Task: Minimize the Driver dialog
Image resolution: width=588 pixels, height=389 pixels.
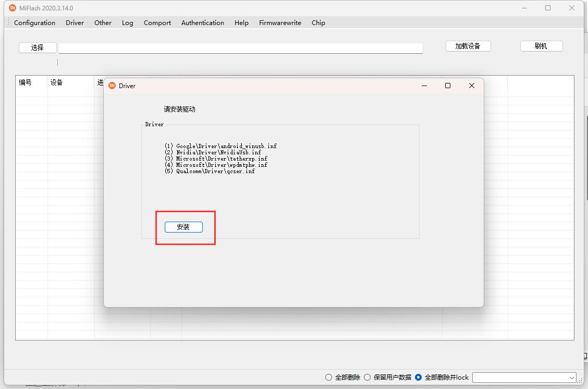Action: (424, 86)
